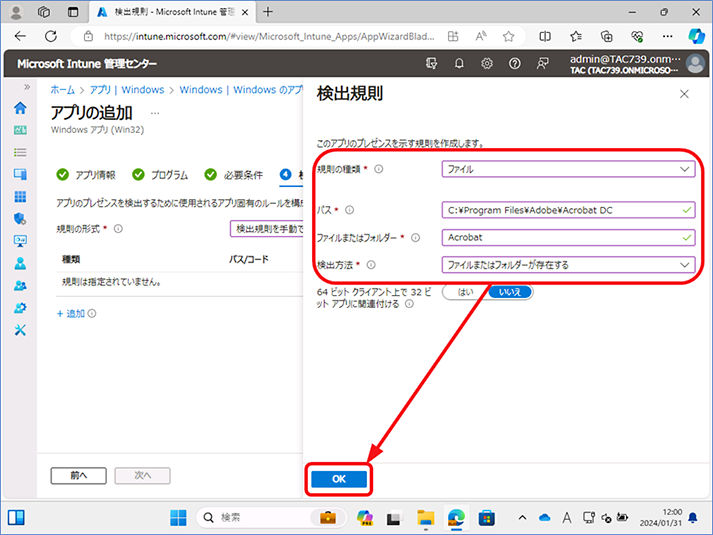Open Home in the Intune sidebar
Screen dimensions: 713x535
[x=20, y=108]
